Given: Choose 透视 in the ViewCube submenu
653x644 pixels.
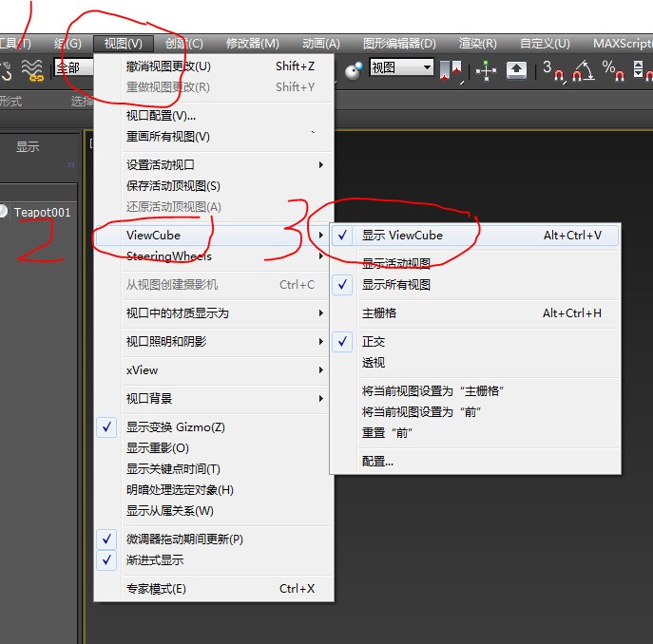Looking at the screenshot, I should click(374, 363).
